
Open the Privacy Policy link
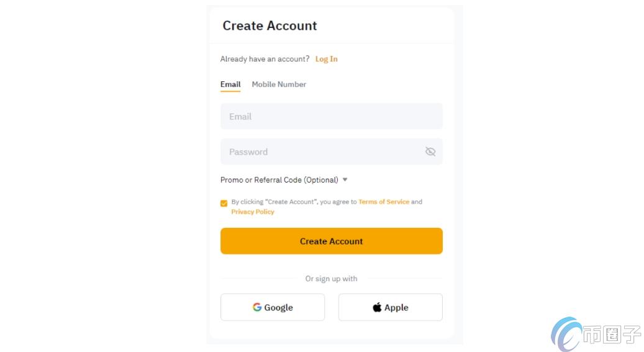click(253, 212)
